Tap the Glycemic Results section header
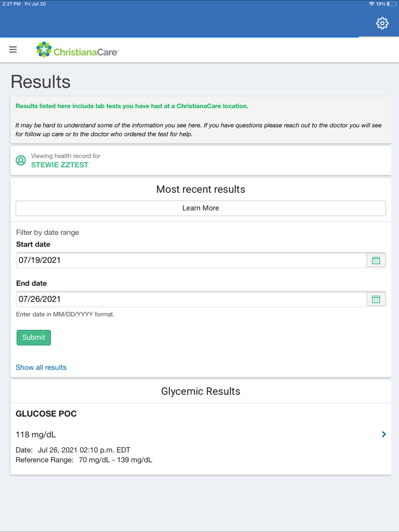Screen dimensions: 399x532 click(x=201, y=391)
